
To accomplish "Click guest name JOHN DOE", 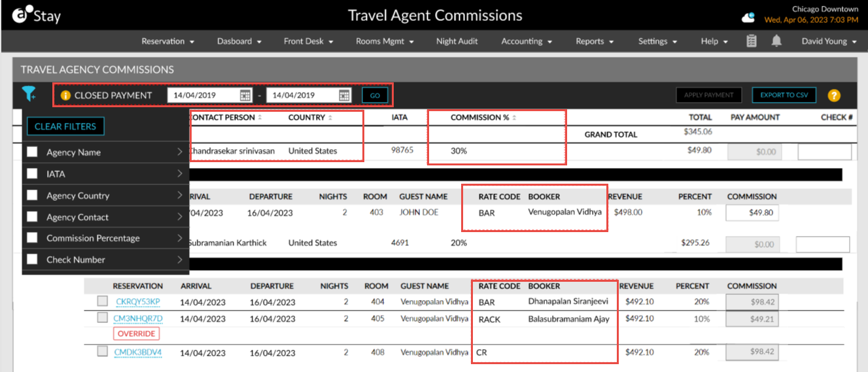I will click(x=419, y=212).
